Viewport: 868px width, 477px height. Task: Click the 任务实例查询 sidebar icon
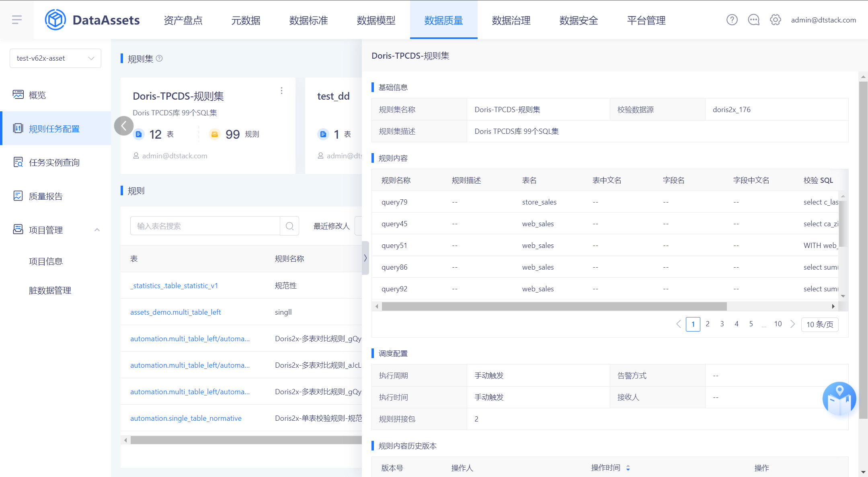tap(18, 162)
